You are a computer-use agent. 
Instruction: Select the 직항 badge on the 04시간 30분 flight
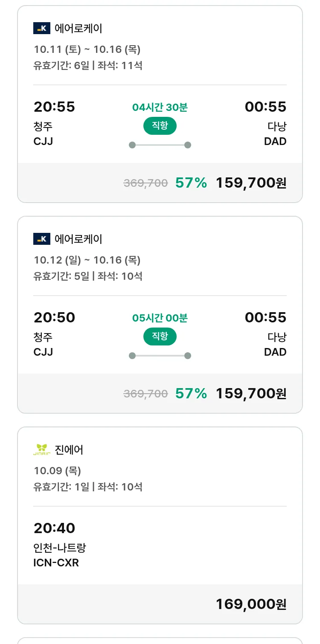160,126
